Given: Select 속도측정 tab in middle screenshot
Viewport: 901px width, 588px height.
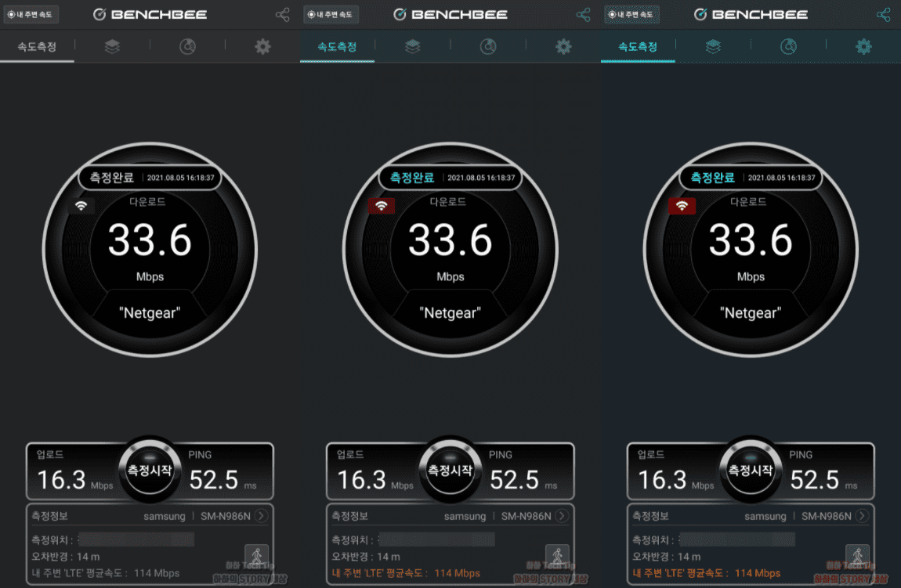Looking at the screenshot, I should pos(338,46).
